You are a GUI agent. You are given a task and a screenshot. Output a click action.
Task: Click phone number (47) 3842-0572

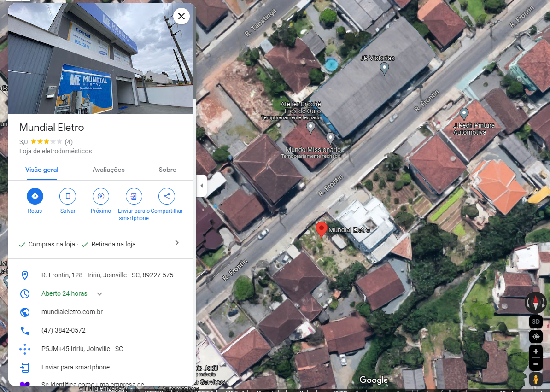click(x=64, y=331)
